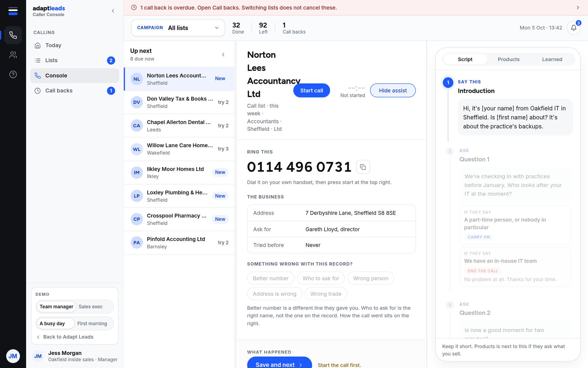Screen dimensions: 588x368
Task: Follow the Back to Adapt Leads link
Action: 65,337
